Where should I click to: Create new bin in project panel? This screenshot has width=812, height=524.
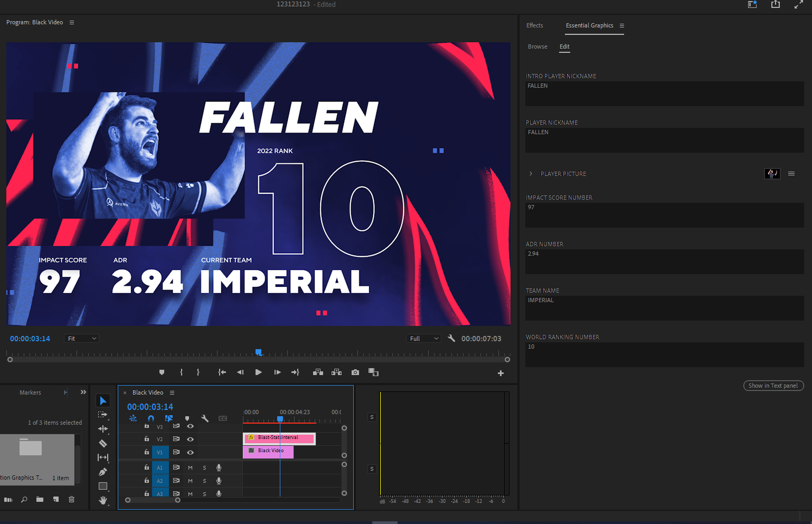tap(40, 499)
